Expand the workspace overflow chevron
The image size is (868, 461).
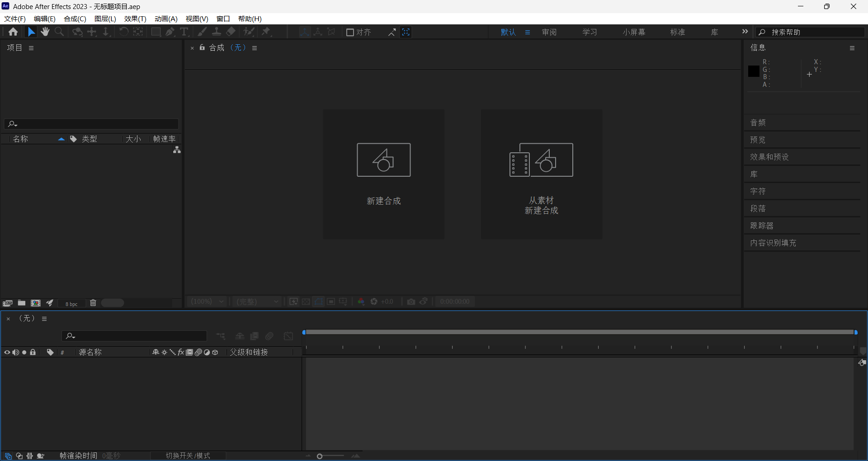[x=745, y=32]
